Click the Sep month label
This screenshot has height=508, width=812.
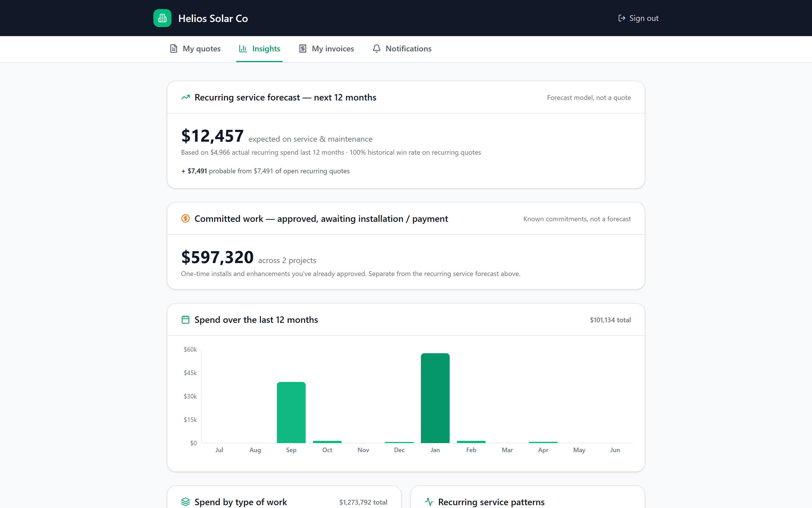click(x=291, y=450)
